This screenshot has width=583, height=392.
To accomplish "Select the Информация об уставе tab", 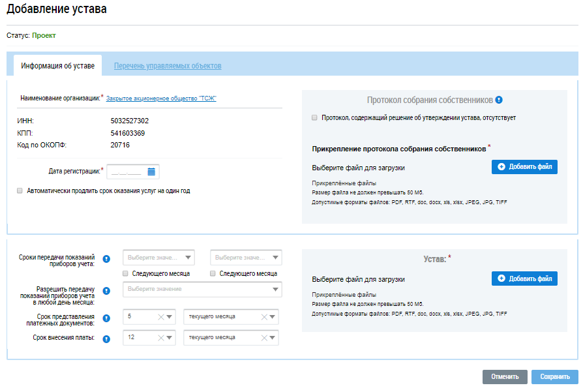I will [57, 66].
